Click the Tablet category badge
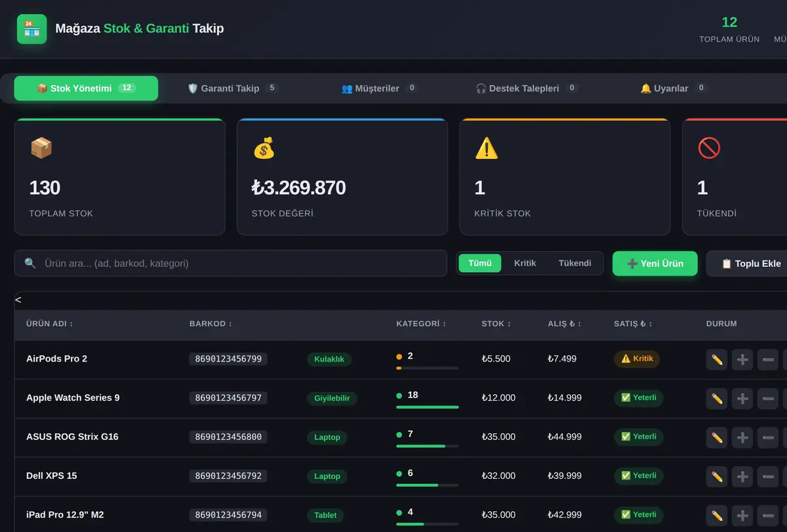The width and height of the screenshot is (787, 532). [325, 515]
